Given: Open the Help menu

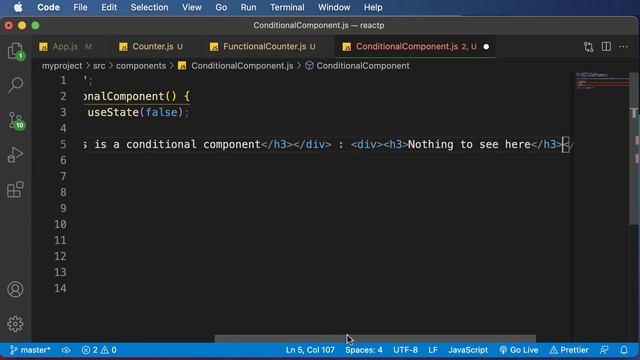Looking at the screenshot, I should click(373, 7).
